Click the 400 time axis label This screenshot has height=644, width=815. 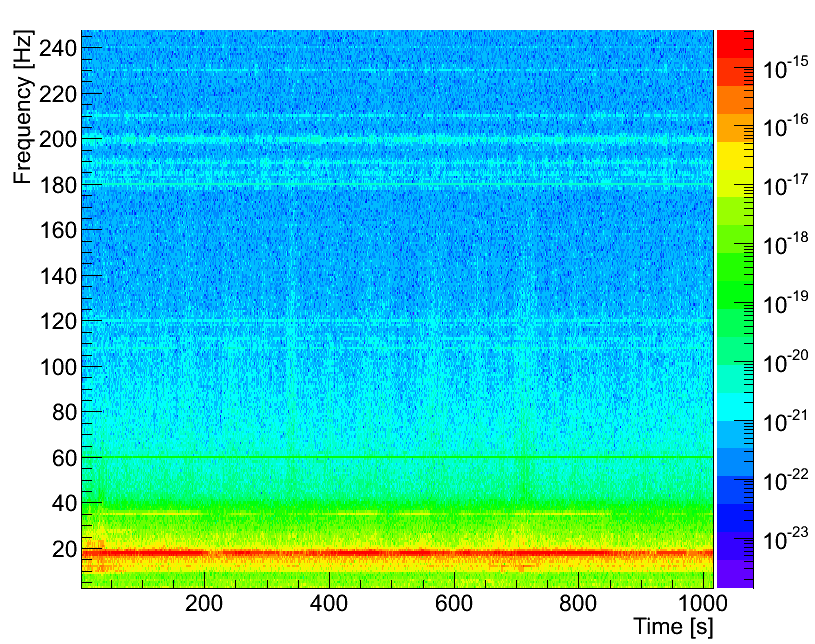[328, 604]
